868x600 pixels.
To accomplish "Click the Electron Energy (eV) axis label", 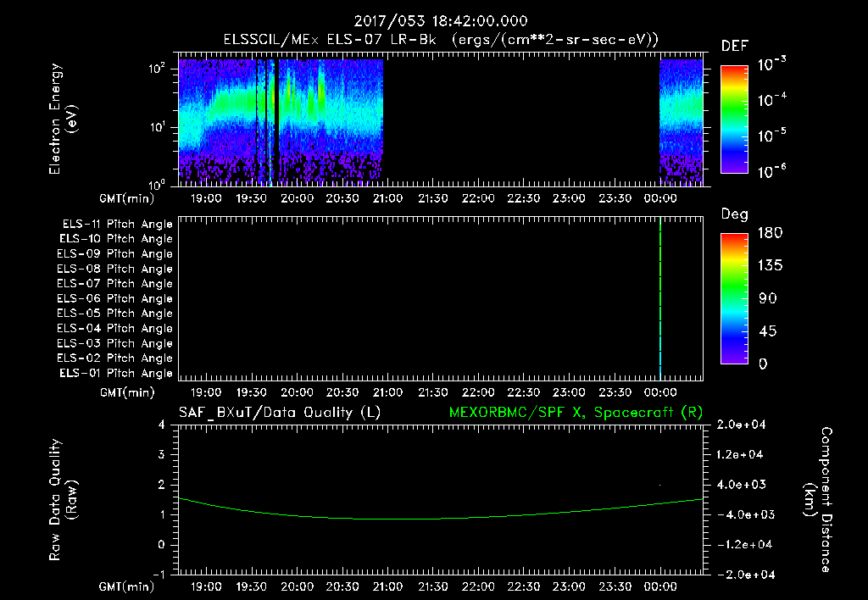I will (63, 119).
